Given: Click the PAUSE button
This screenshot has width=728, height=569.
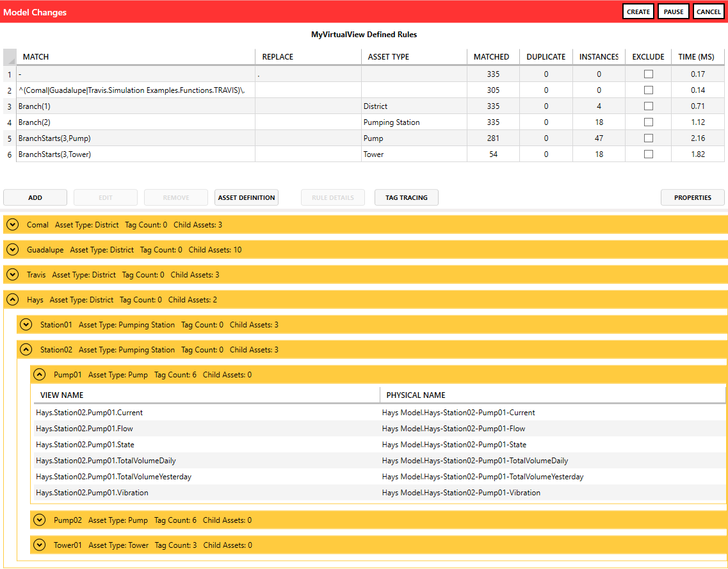Looking at the screenshot, I should 673,12.
